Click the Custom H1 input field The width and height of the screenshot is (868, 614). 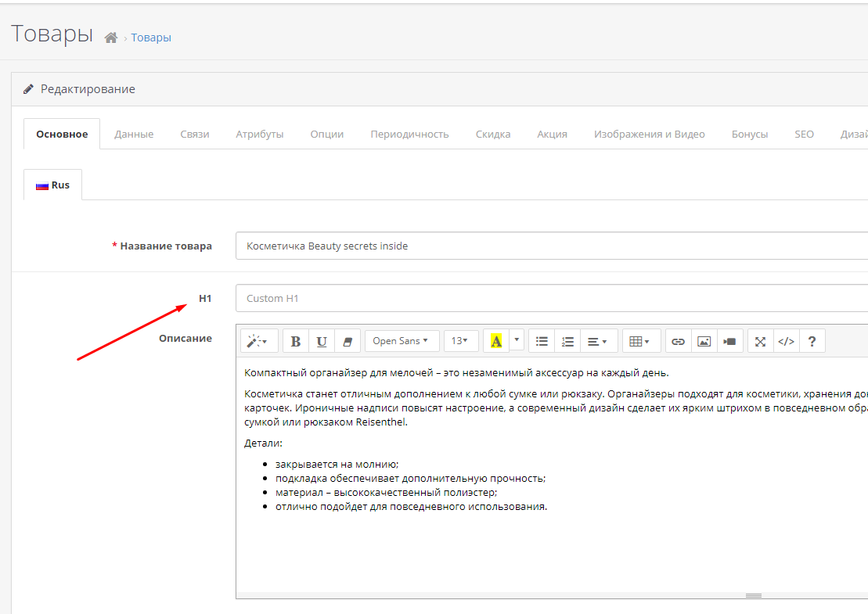coord(551,298)
